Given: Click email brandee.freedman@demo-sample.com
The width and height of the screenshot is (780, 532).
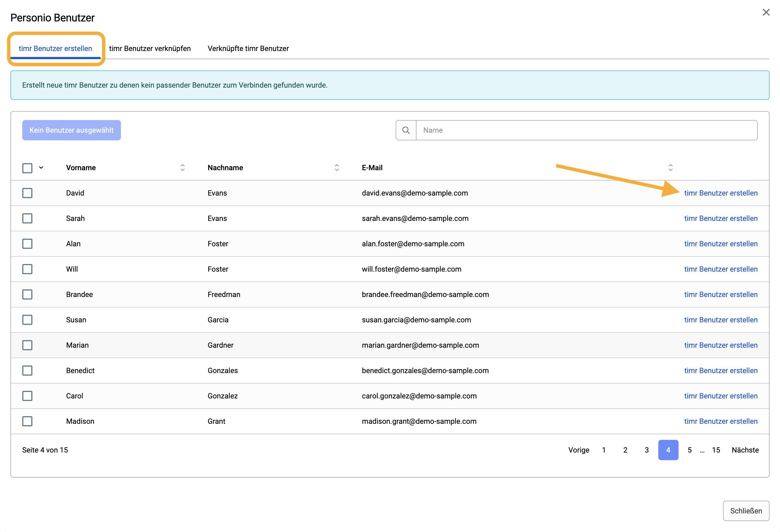Looking at the screenshot, I should click(425, 294).
